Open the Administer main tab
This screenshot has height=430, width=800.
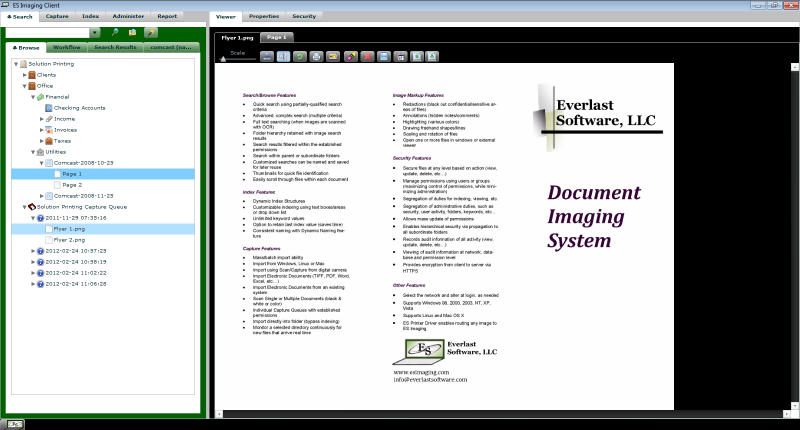(x=128, y=16)
